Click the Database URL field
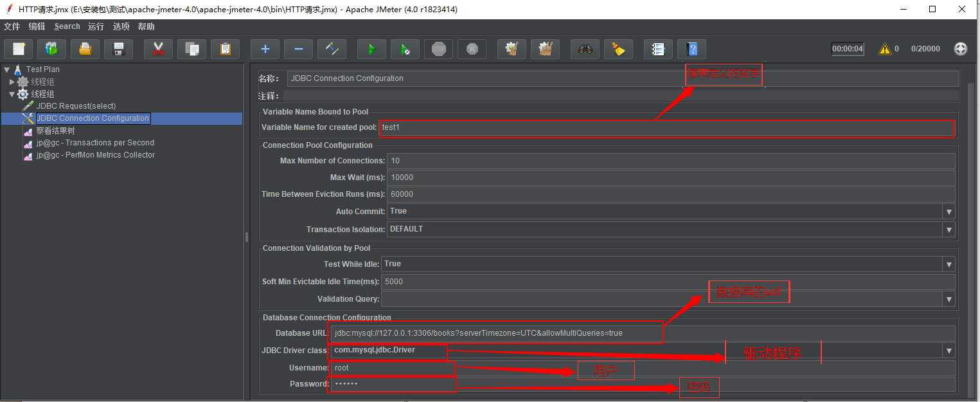Image resolution: width=980 pixels, height=402 pixels. [642, 333]
